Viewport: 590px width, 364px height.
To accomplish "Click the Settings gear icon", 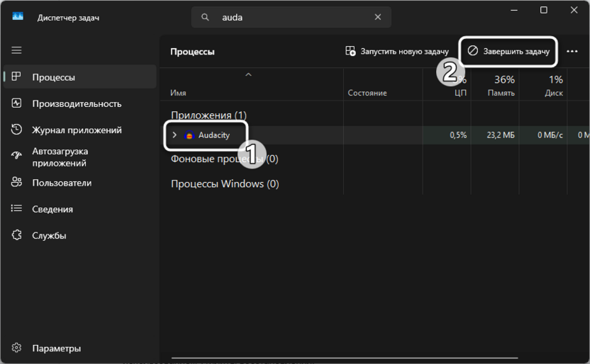I will pos(17,348).
